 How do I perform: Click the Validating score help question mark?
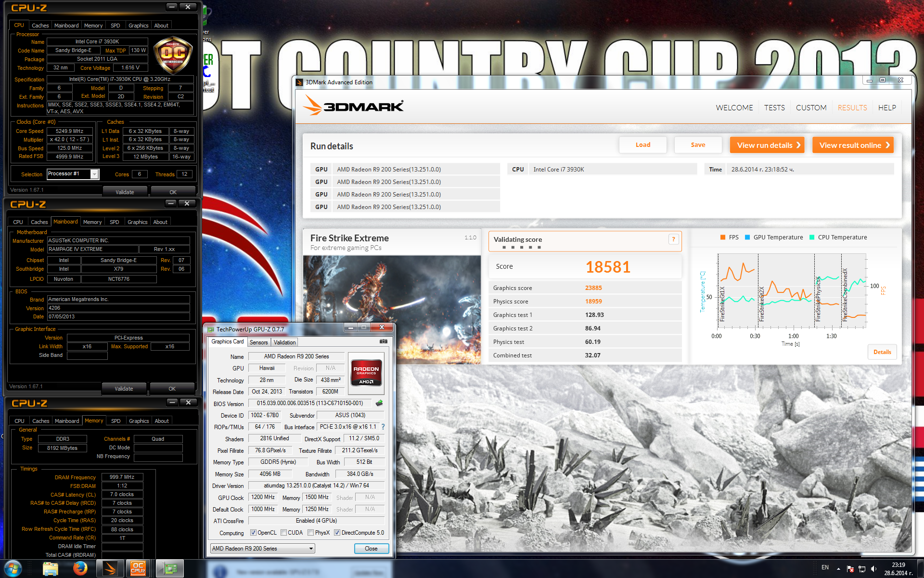tap(673, 239)
